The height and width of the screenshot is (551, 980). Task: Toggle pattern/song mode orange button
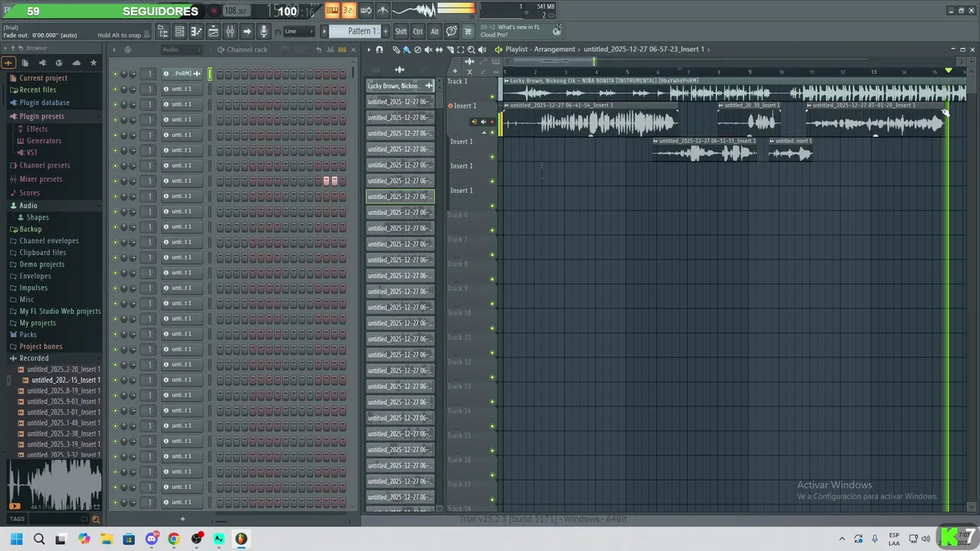tap(332, 11)
